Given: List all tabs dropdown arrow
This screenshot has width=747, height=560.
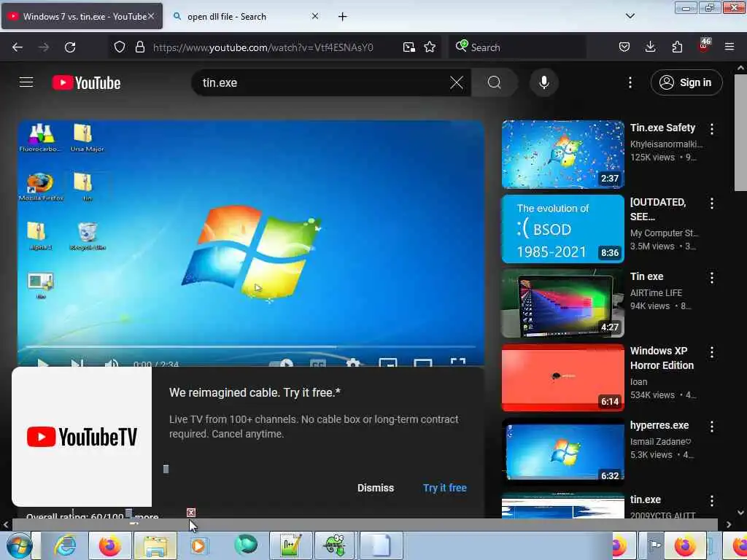Looking at the screenshot, I should tap(630, 16).
